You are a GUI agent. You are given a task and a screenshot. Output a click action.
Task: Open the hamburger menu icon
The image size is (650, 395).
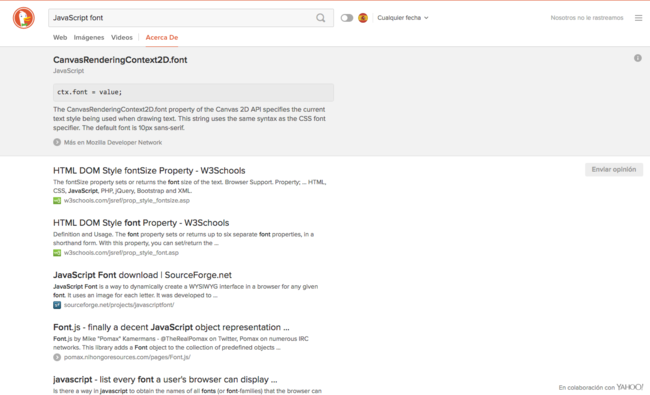tap(638, 18)
